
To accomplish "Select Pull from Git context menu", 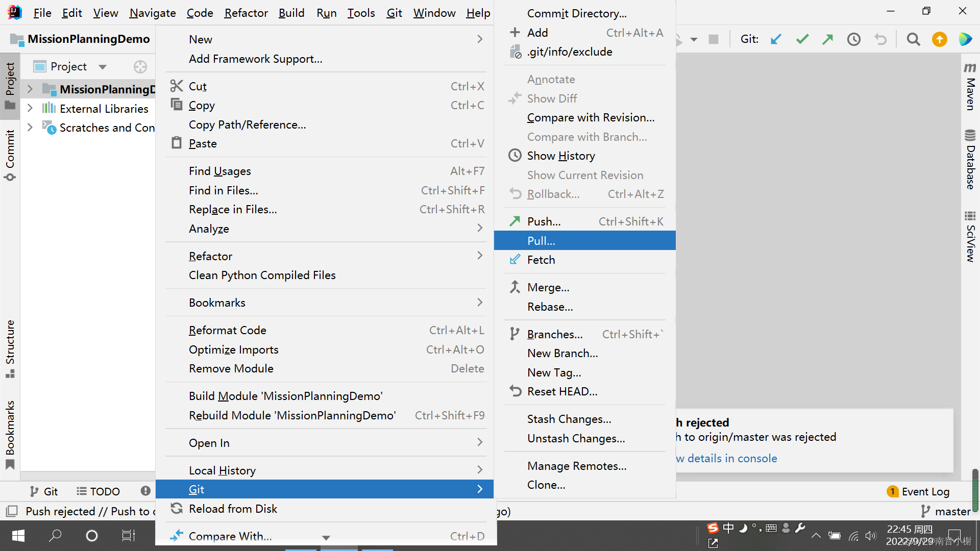I will tap(541, 240).
